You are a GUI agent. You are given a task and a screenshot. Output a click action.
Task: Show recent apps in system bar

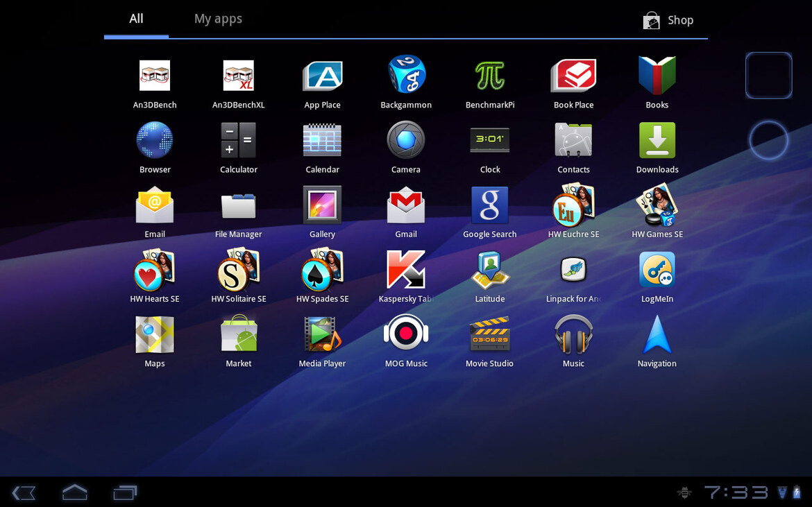click(125, 492)
